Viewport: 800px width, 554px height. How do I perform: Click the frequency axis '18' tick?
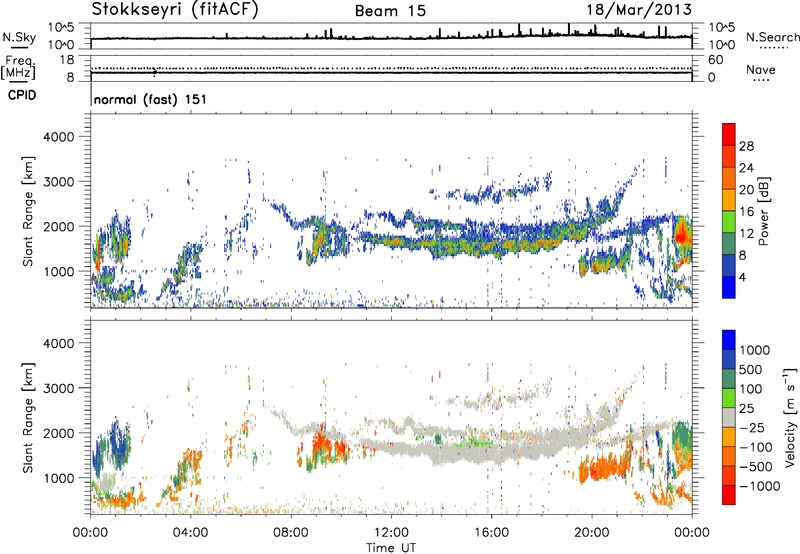[x=67, y=60]
